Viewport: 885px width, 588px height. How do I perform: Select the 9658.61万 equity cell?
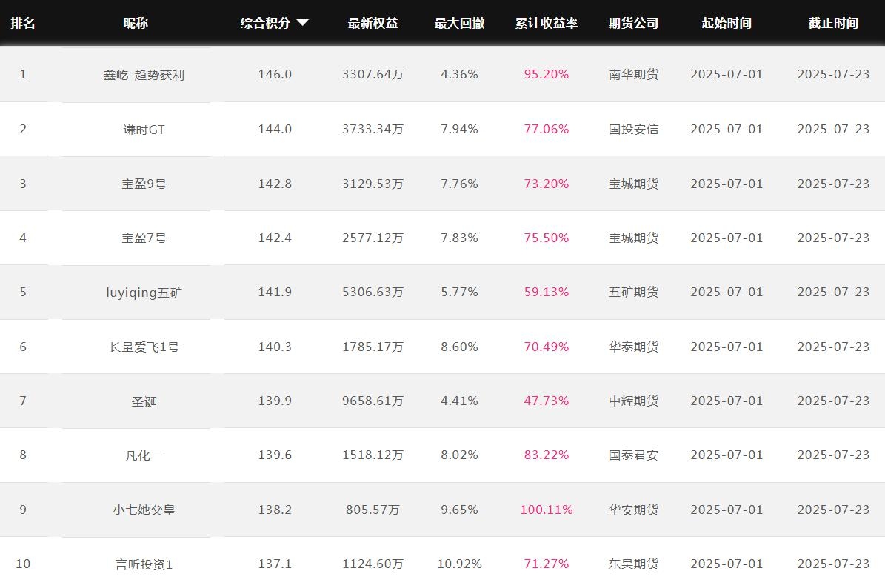[x=373, y=401]
